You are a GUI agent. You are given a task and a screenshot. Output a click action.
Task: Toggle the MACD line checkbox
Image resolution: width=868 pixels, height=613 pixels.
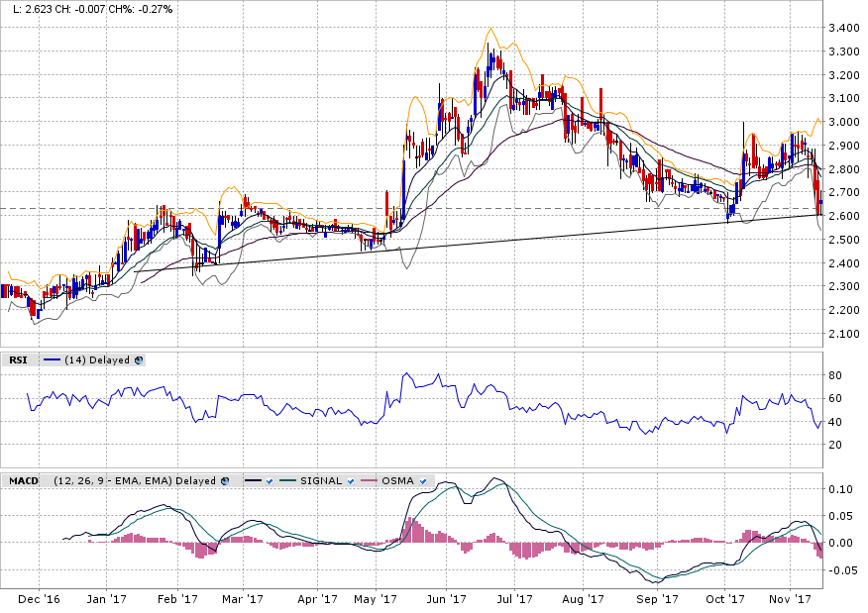point(268,480)
